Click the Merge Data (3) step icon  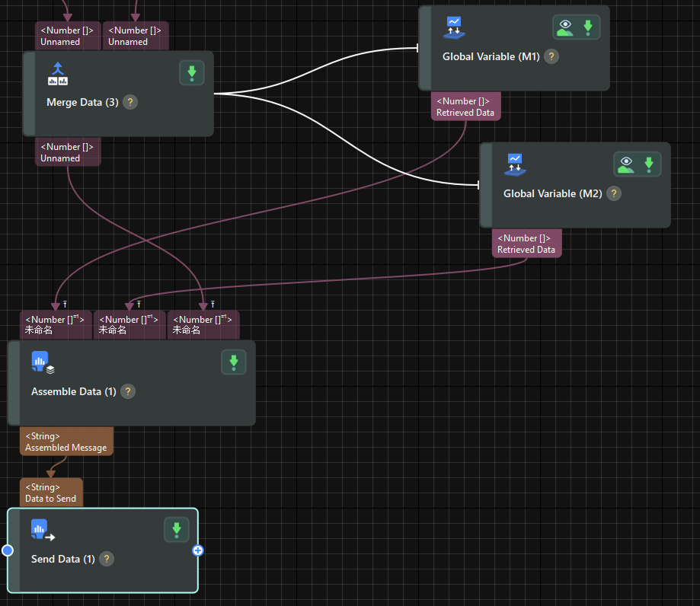(58, 74)
